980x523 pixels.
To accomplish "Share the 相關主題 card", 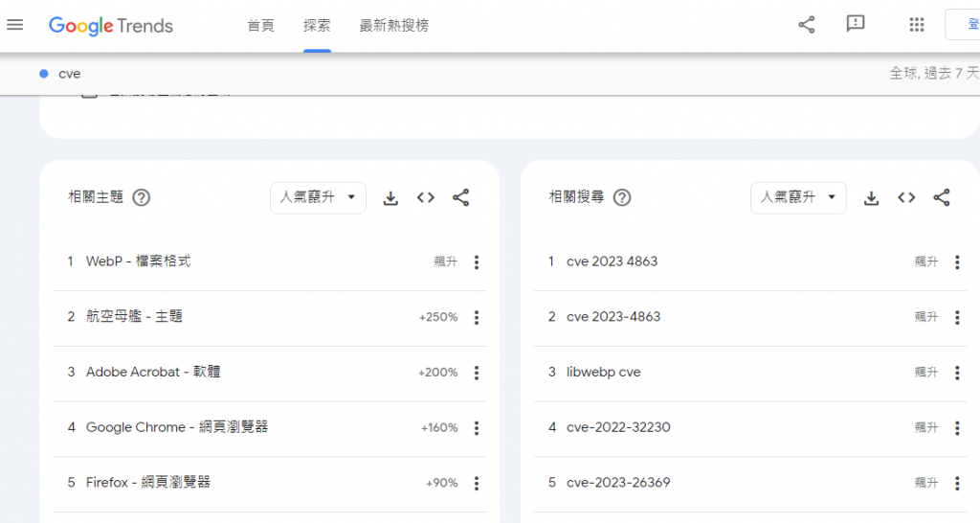I will (460, 197).
